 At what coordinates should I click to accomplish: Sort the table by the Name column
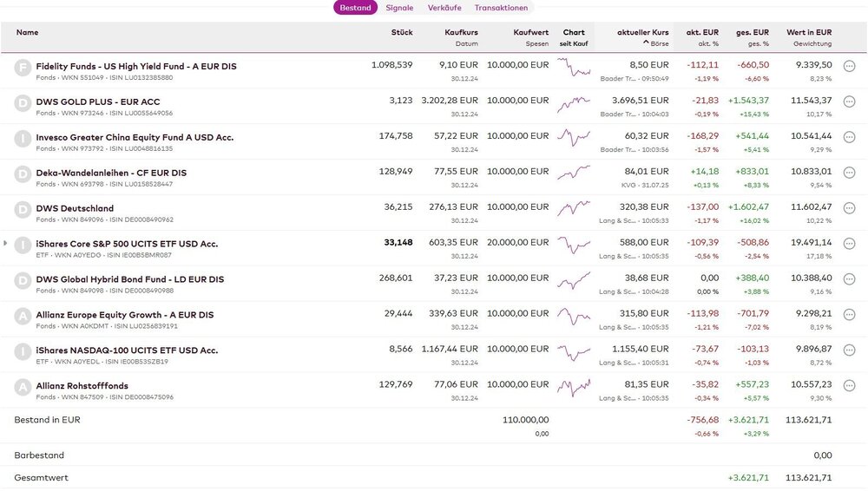click(x=27, y=32)
